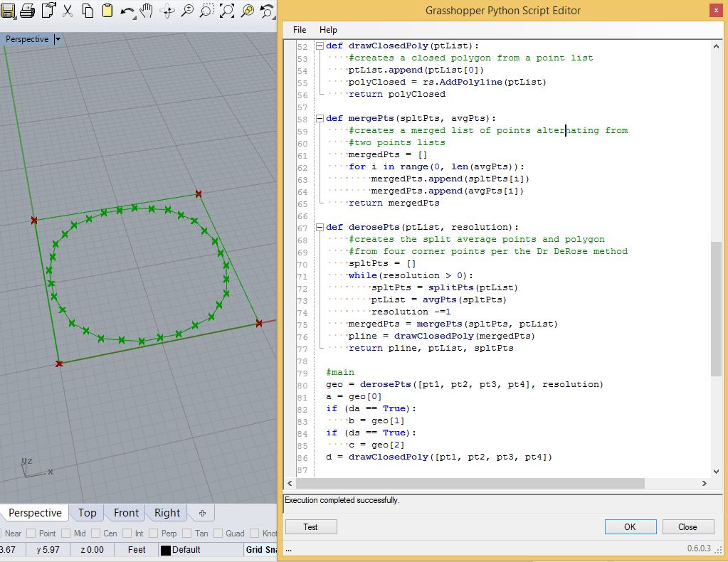This screenshot has height=562, width=728.
Task: Click the horizontal scrollbar thumb in code editor
Action: coord(470,483)
